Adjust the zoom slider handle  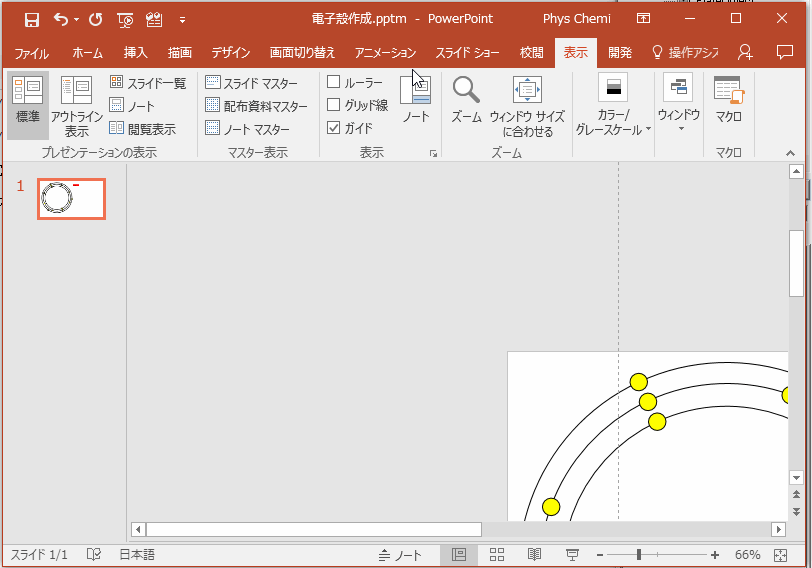[x=639, y=555]
